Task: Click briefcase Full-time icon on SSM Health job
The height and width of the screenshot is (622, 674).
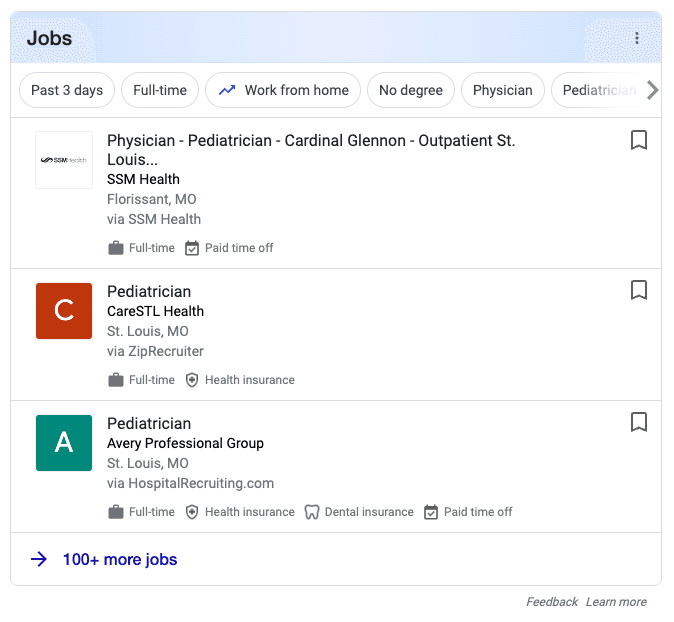Action: pos(116,248)
